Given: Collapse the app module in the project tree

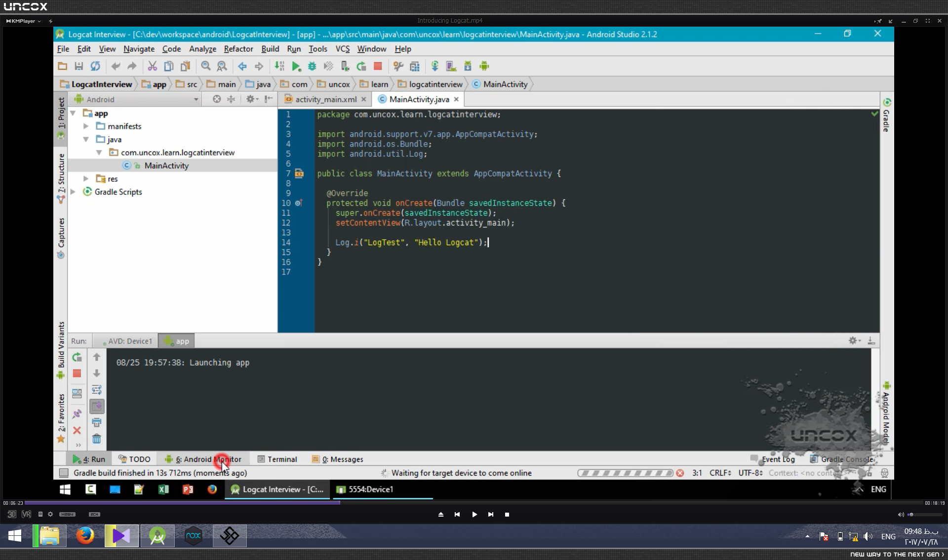Looking at the screenshot, I should tap(73, 113).
